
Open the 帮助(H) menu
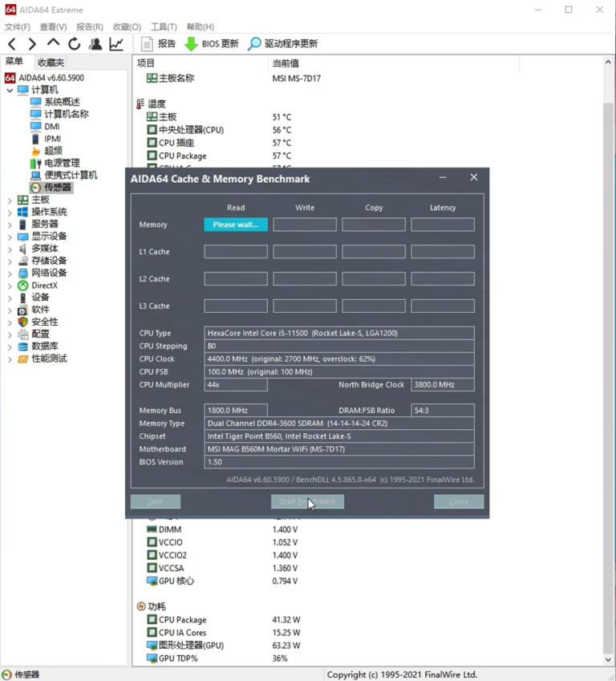point(201,27)
